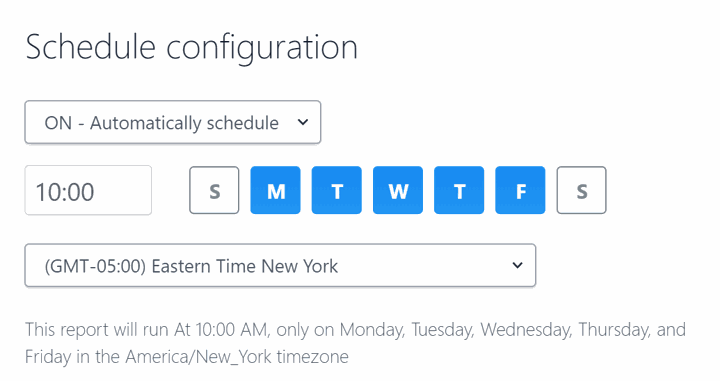This screenshot has width=720, height=381.
Task: Click the blue W weekday button
Action: pos(398,190)
